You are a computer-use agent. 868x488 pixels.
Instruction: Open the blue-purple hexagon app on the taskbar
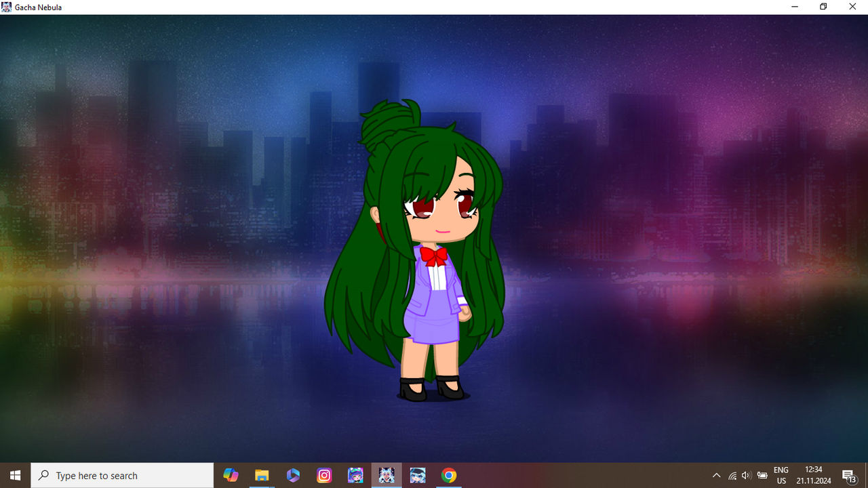(x=293, y=475)
